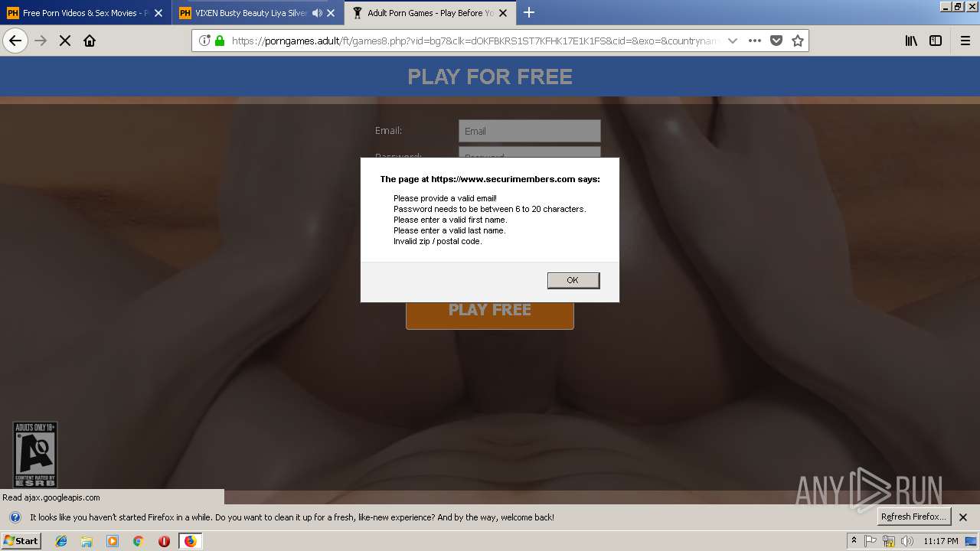Click "Invalid zip / postal code." message
The image size is (980, 551).
tap(438, 241)
